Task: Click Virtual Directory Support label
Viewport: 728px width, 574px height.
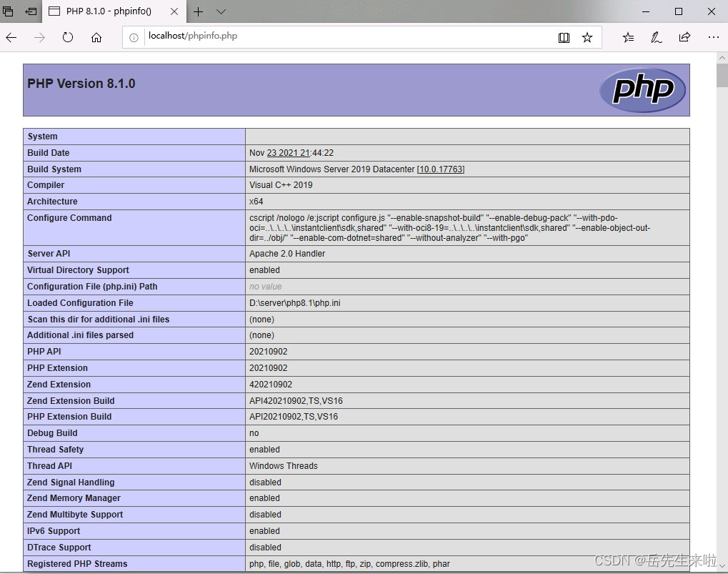Action: coord(78,269)
